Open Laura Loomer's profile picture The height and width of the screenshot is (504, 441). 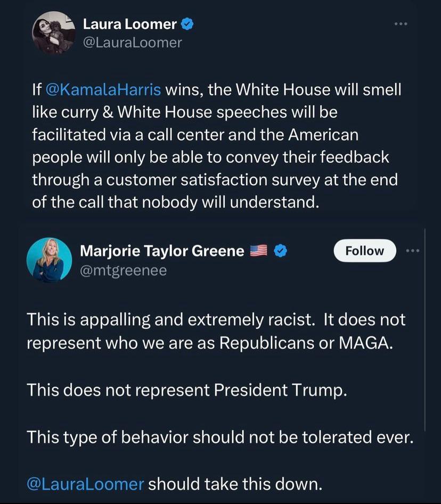54,32
